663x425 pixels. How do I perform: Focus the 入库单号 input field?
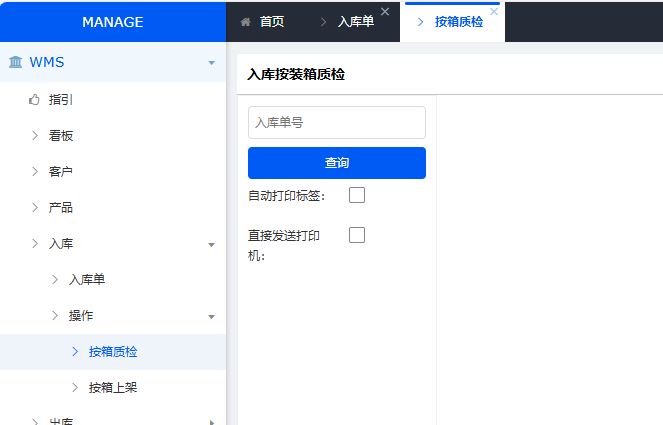[336, 123]
